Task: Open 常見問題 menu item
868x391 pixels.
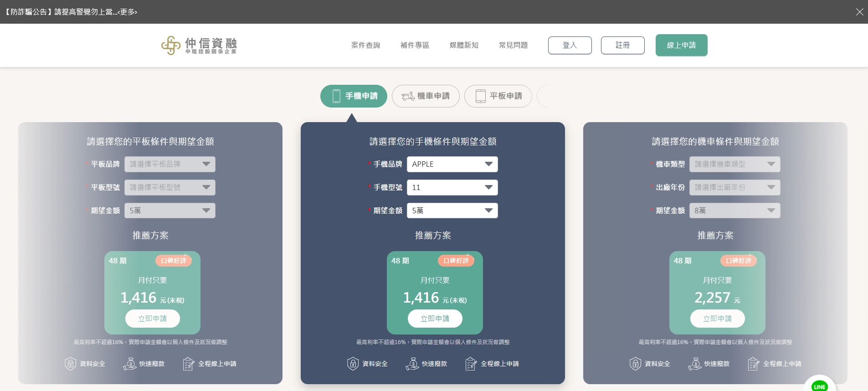Action: point(513,45)
